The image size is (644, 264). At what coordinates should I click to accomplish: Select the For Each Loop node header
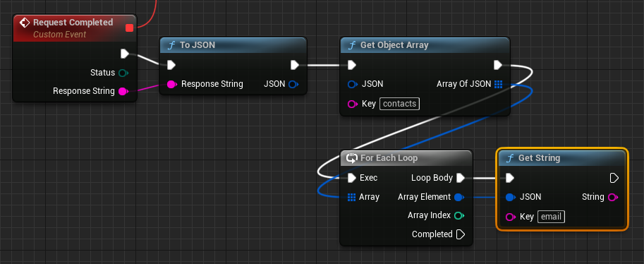tap(406, 158)
